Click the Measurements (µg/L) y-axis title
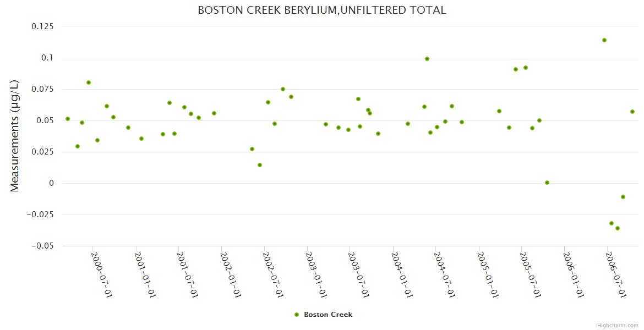 coord(15,136)
